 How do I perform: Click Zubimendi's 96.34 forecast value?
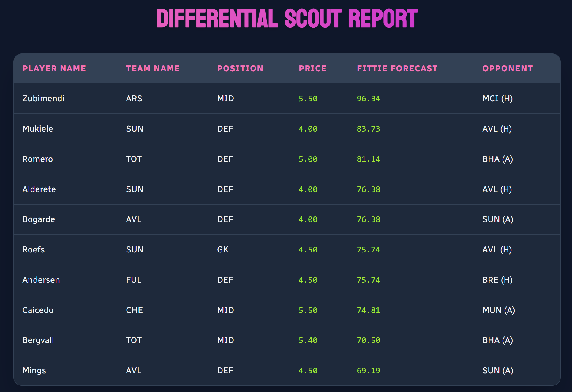pyautogui.click(x=368, y=99)
